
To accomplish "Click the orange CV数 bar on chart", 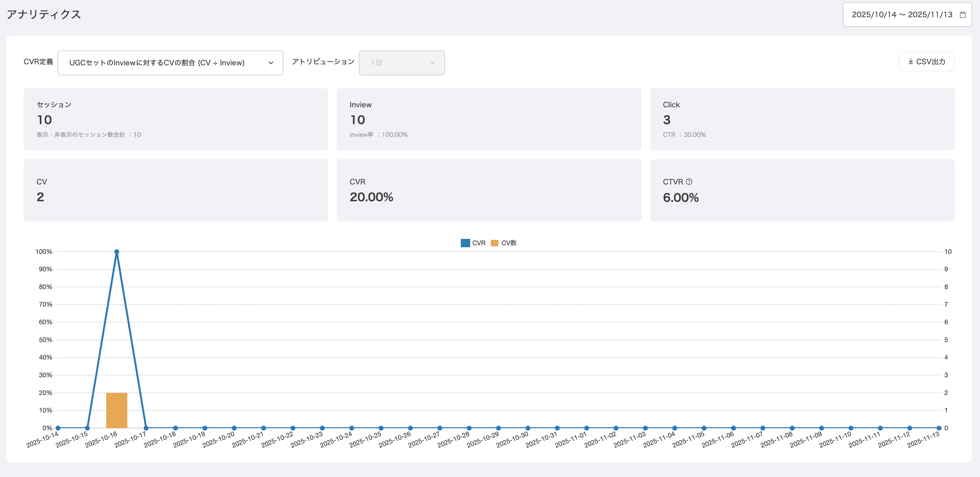I will [x=117, y=410].
